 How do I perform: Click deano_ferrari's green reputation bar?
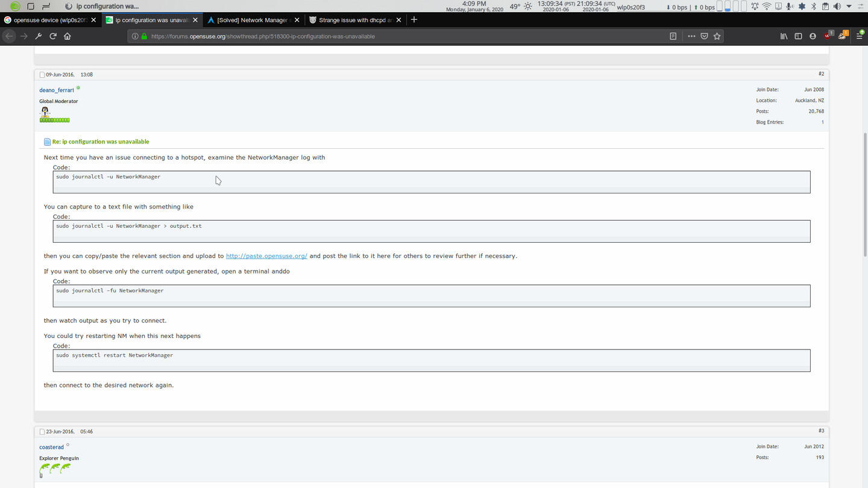coord(55,120)
